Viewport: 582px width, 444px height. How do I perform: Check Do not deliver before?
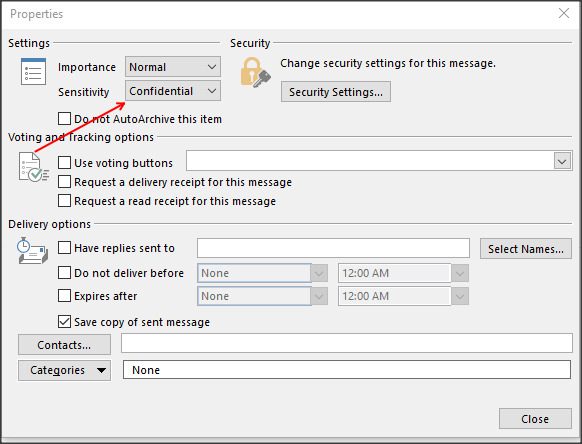65,273
